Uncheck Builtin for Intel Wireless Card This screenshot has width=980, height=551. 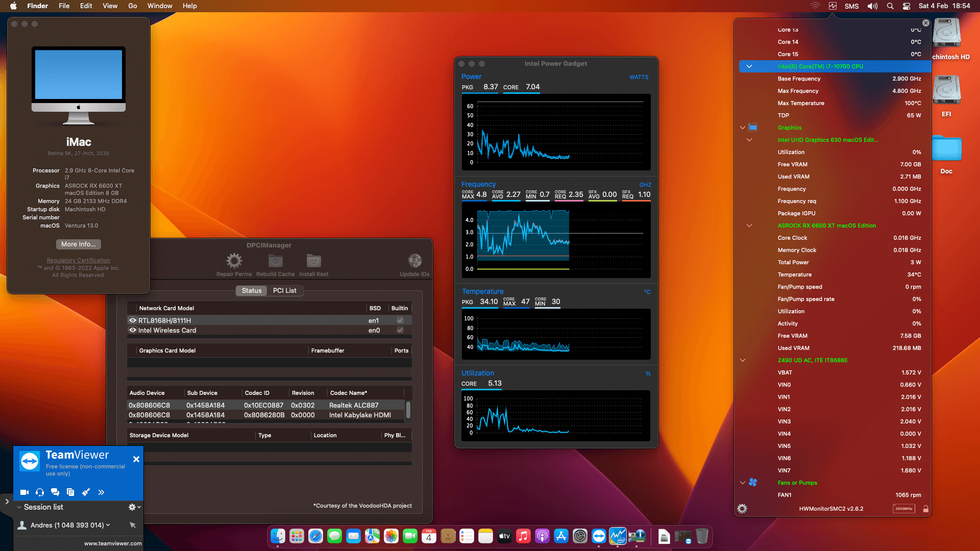400,330
